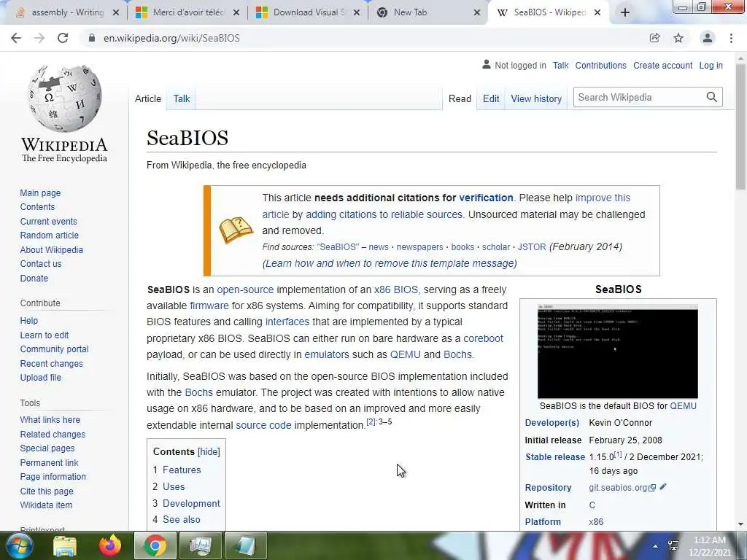Click the address bar URL
Viewport: 747px width, 560px height.
(171, 38)
